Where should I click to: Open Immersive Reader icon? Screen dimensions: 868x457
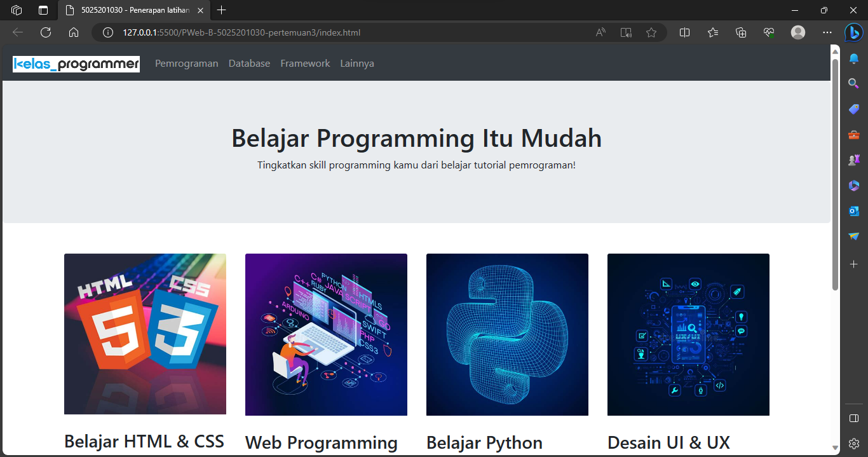click(626, 32)
